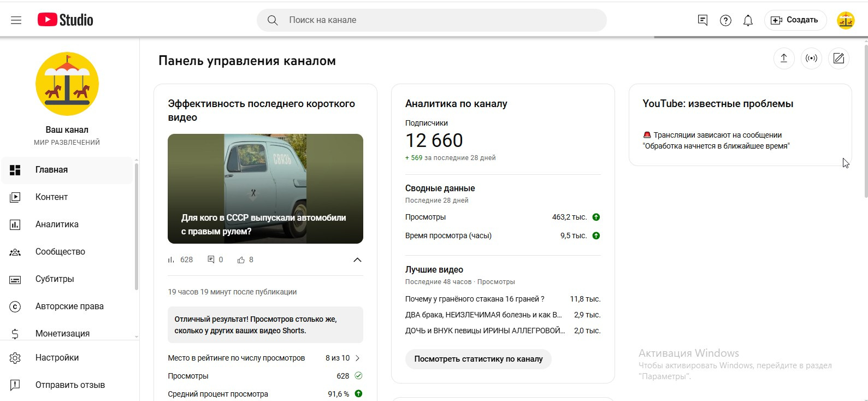Click Посмотреть статистику по каналу button
This screenshot has height=401, width=868.
[x=478, y=359]
